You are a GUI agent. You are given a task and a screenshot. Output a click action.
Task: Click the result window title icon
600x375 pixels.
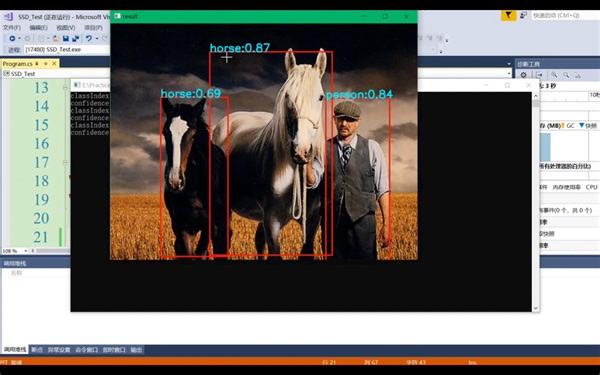117,16
